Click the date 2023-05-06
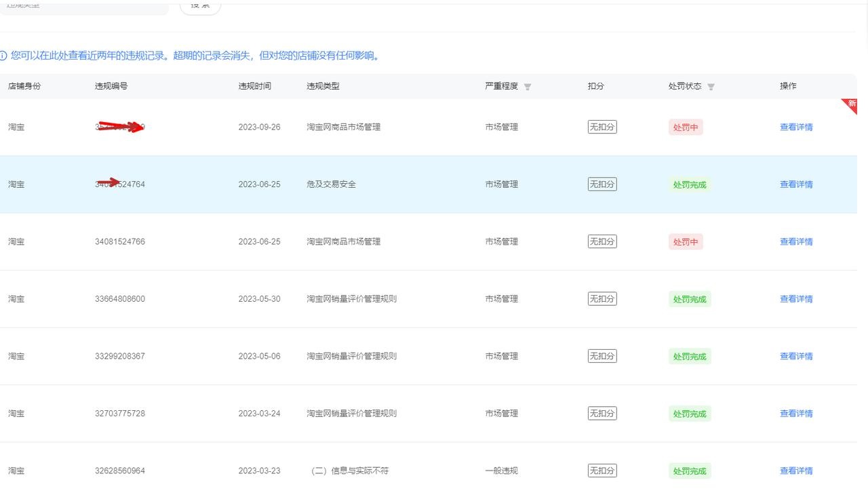The image size is (868, 497). (259, 356)
